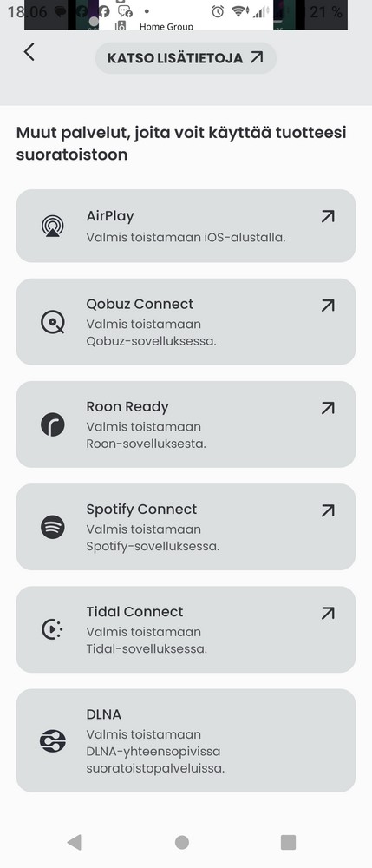Select the DLNA logo icon
The image size is (372, 868).
(53, 740)
